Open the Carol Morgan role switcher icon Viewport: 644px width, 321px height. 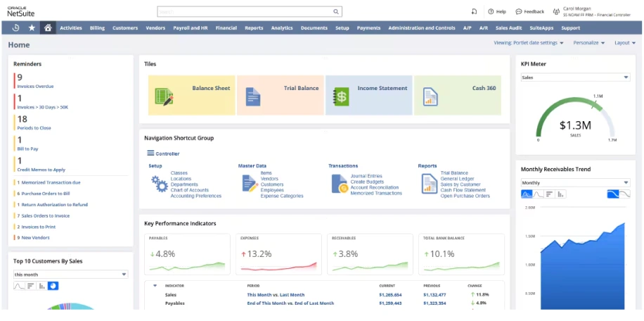[557, 11]
